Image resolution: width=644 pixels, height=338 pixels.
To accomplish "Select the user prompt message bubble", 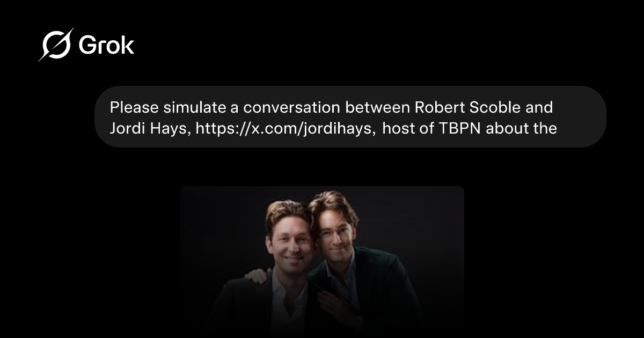I will click(x=350, y=117).
